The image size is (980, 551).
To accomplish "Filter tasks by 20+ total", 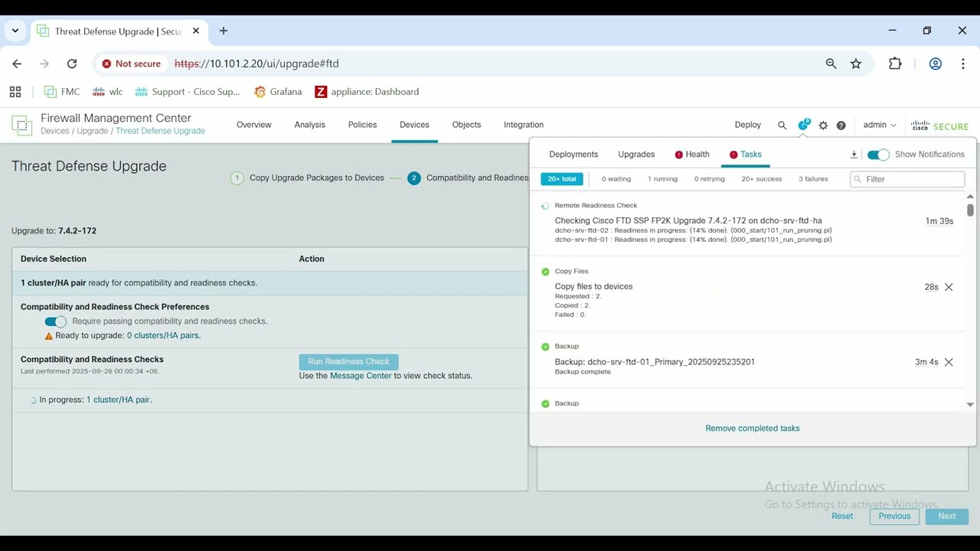I will [x=562, y=179].
